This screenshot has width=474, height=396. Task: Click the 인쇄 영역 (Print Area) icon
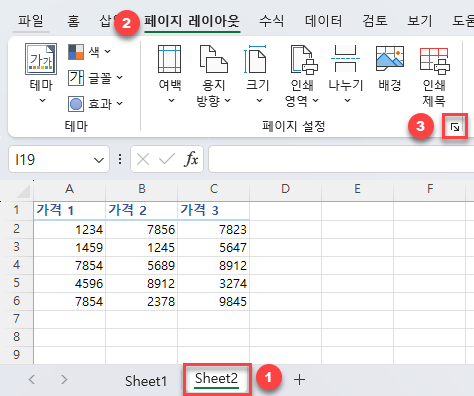coord(304,60)
